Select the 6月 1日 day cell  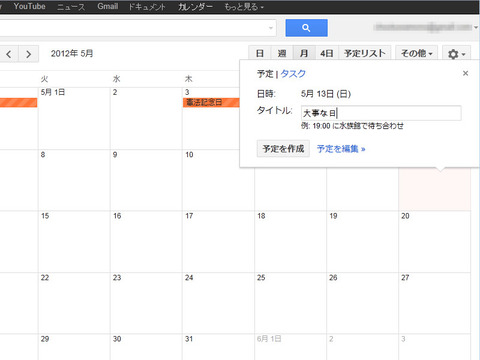point(290,347)
